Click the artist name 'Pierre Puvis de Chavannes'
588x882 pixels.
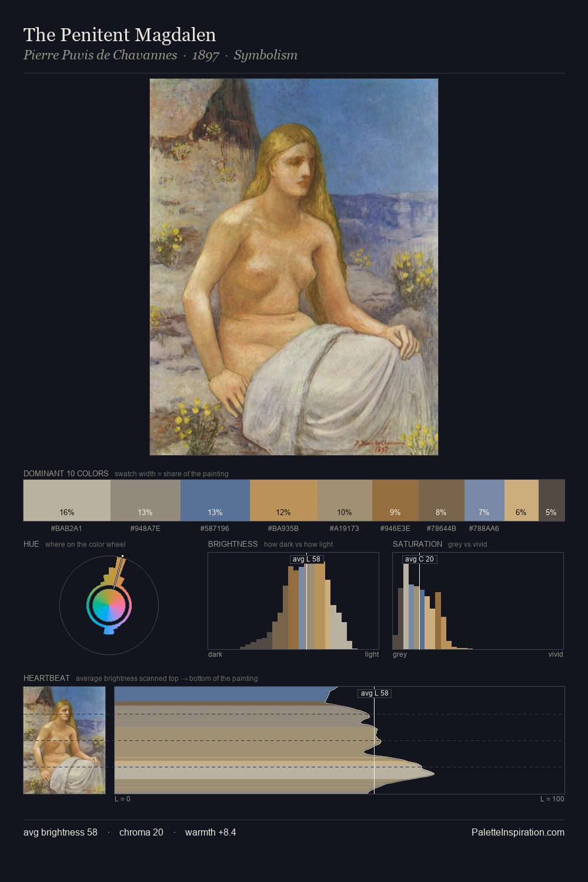click(x=101, y=55)
